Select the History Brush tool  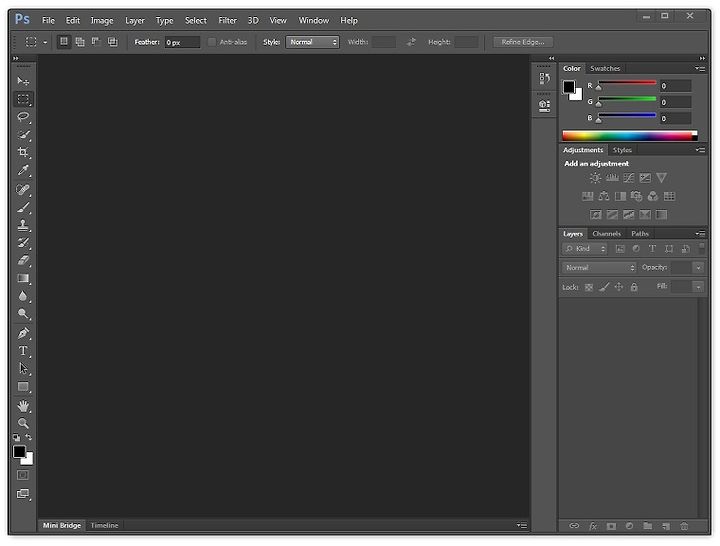point(23,243)
